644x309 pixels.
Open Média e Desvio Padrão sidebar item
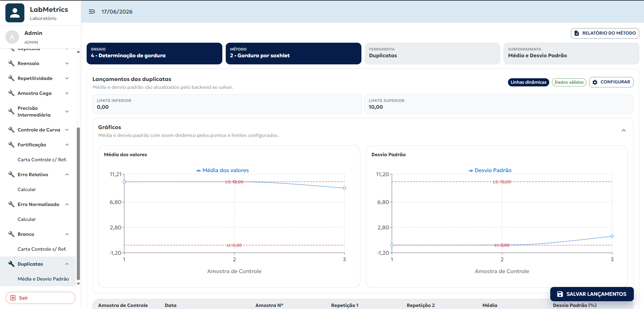click(43, 279)
